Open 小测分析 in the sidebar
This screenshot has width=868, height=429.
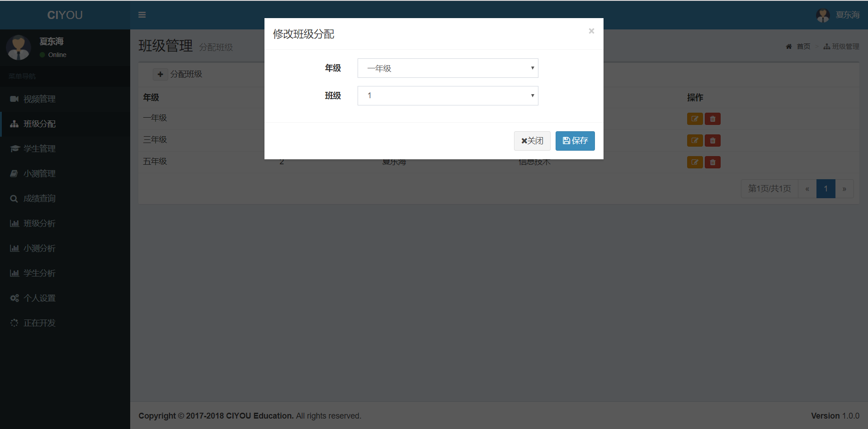point(65,248)
